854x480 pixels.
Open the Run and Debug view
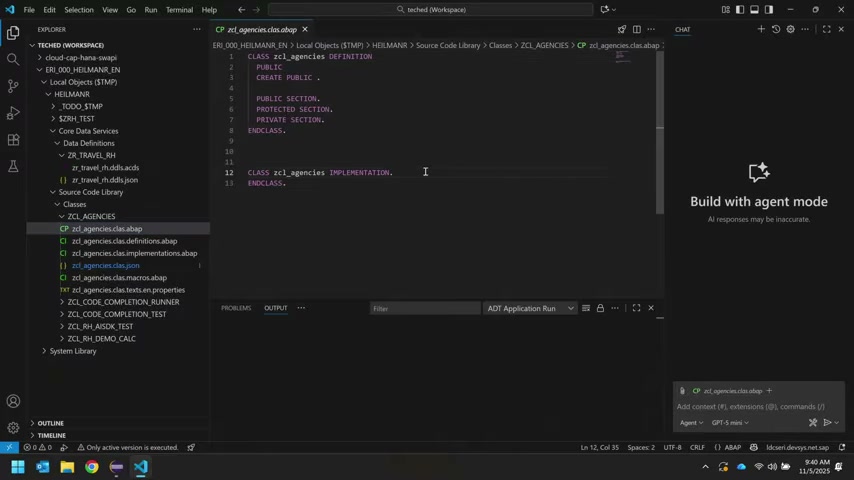coord(13,113)
